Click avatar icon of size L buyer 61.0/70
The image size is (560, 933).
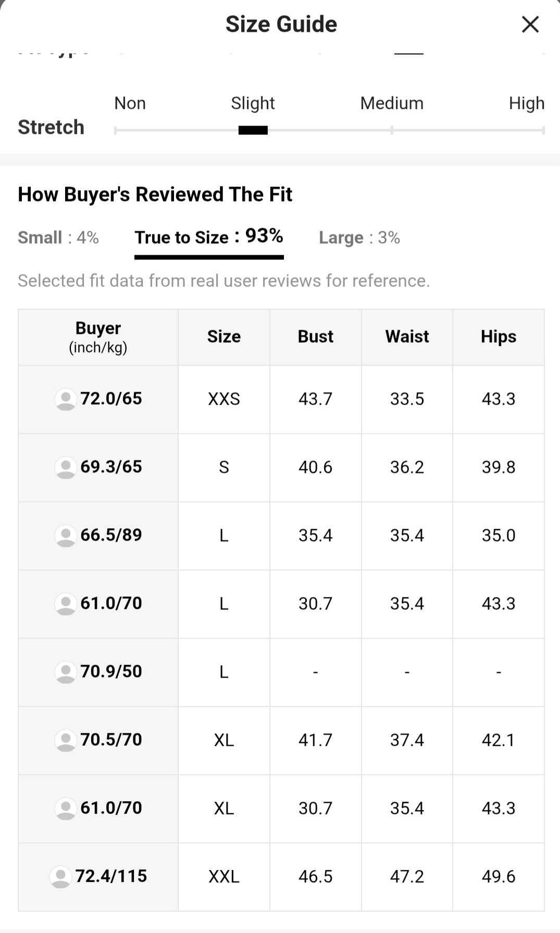66,604
